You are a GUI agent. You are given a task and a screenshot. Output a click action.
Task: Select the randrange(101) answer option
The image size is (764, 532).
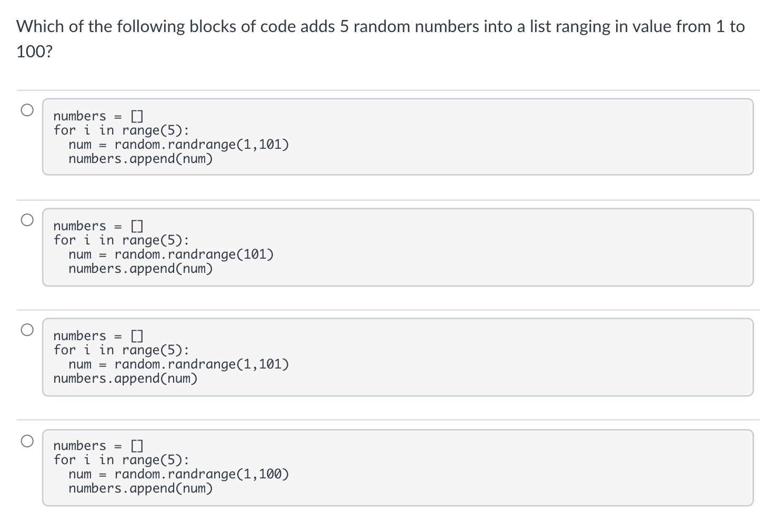tap(28, 220)
